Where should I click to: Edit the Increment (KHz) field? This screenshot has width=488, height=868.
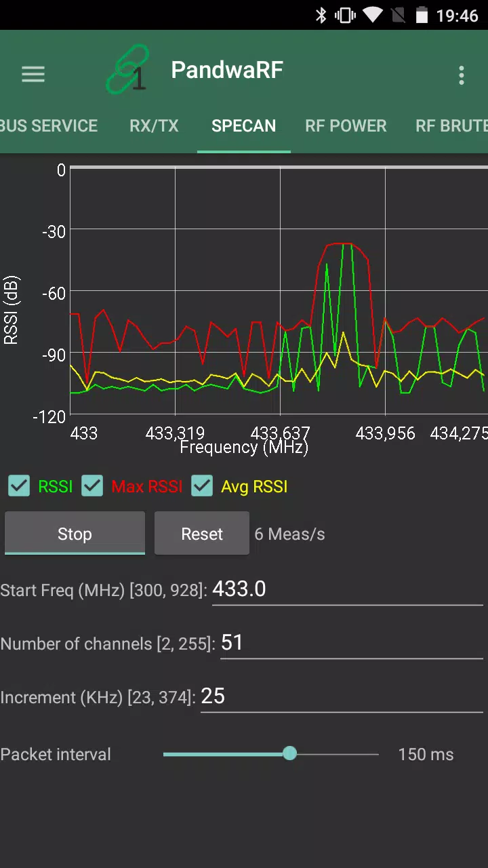(342, 696)
